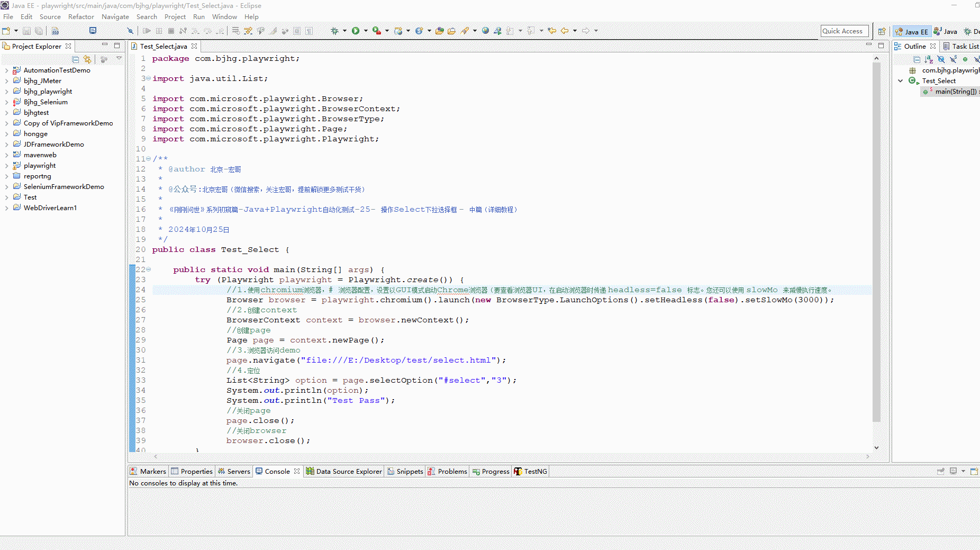Switch to Java perspective
This screenshot has height=550, width=980.
[946, 31]
